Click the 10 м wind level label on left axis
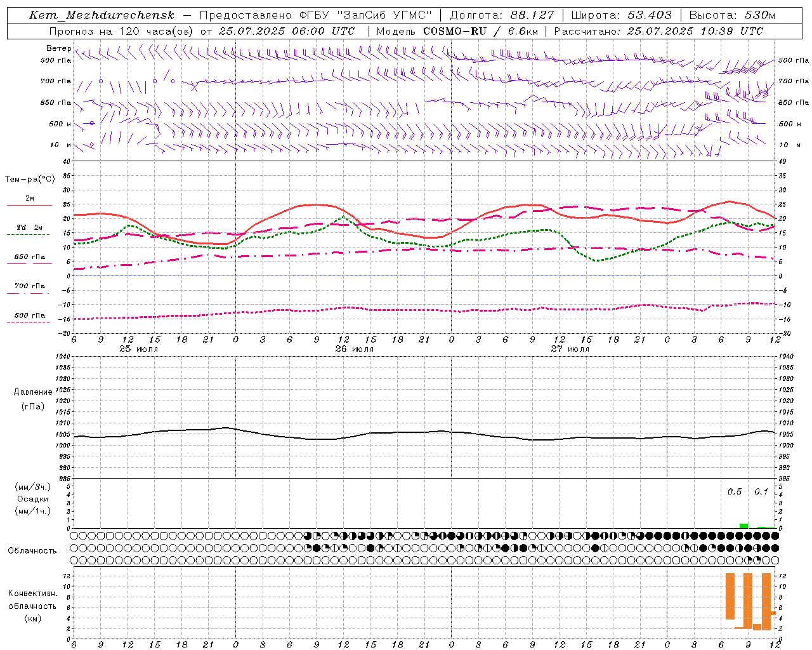 (61, 145)
